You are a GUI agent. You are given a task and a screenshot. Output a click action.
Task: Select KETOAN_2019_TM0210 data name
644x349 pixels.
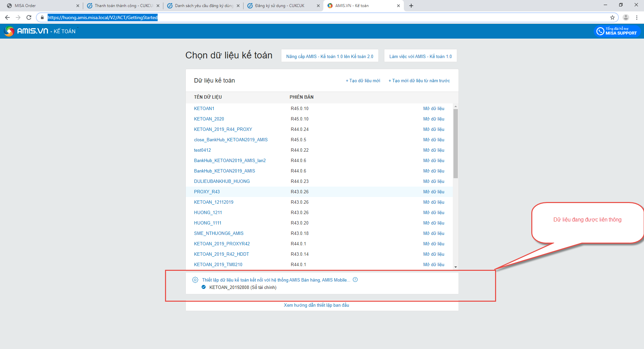[218, 265]
